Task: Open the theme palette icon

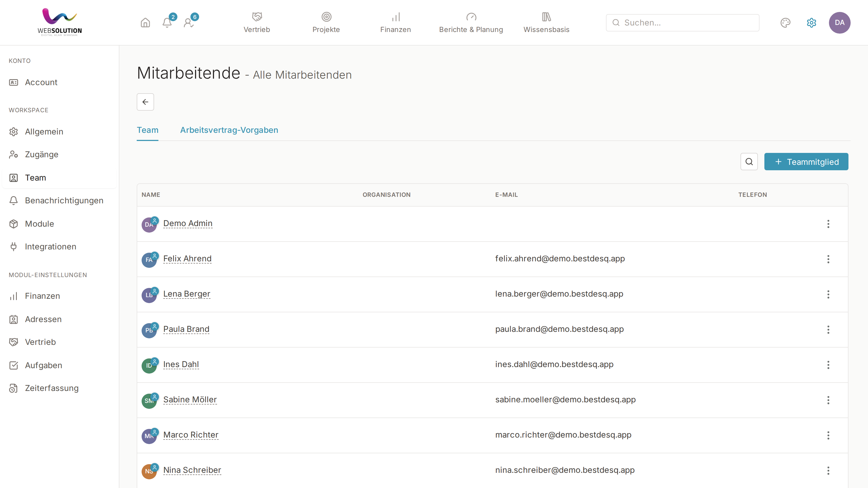Action: 786,23
